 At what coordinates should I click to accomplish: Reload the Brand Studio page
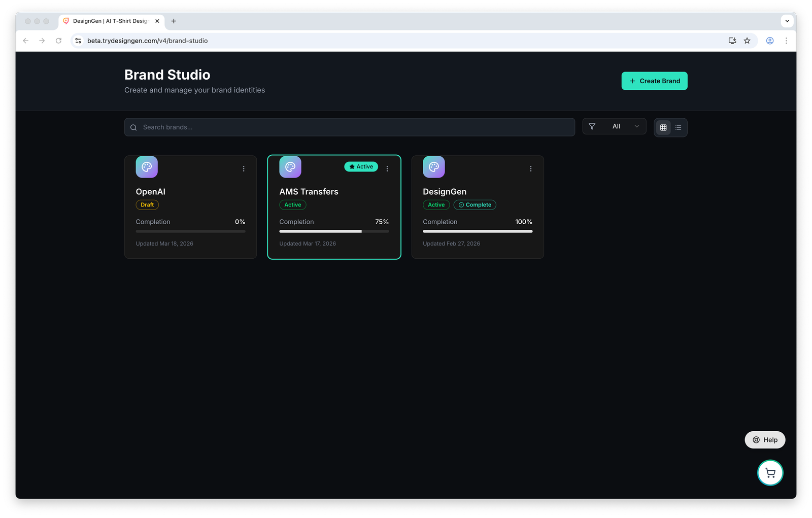(x=59, y=41)
